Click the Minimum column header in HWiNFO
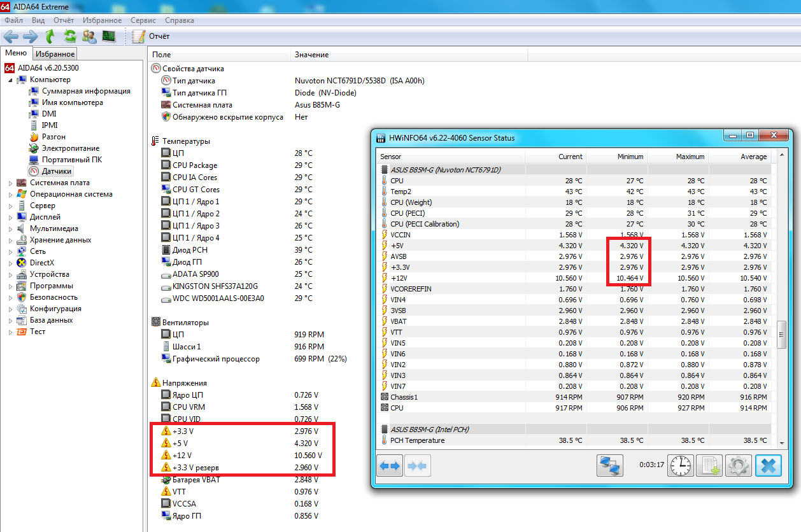 click(x=630, y=157)
